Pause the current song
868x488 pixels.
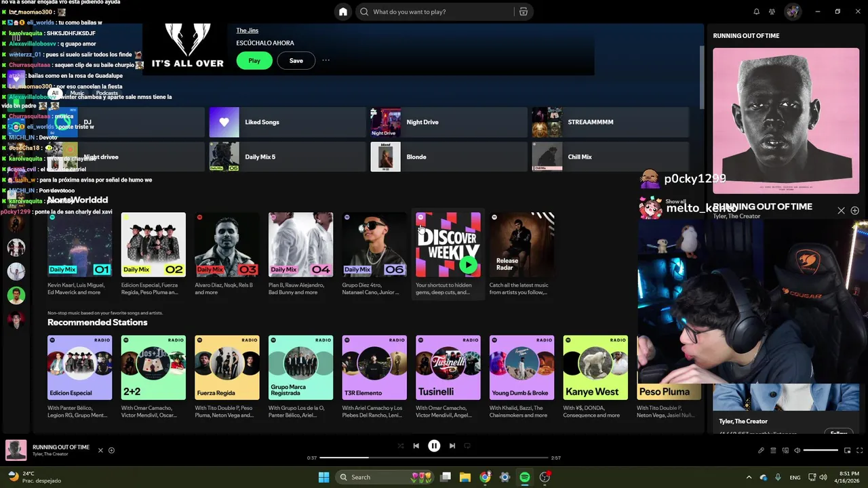click(x=434, y=446)
